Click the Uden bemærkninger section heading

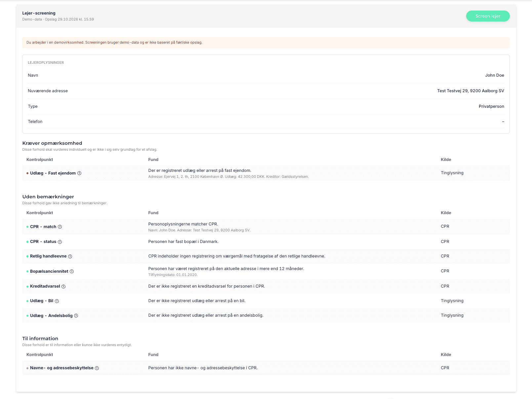(48, 197)
